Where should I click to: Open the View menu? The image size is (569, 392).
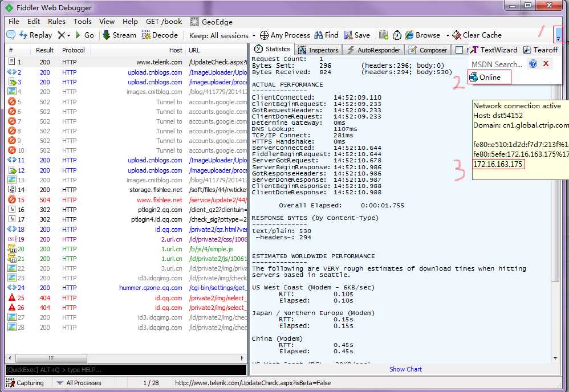tap(107, 22)
